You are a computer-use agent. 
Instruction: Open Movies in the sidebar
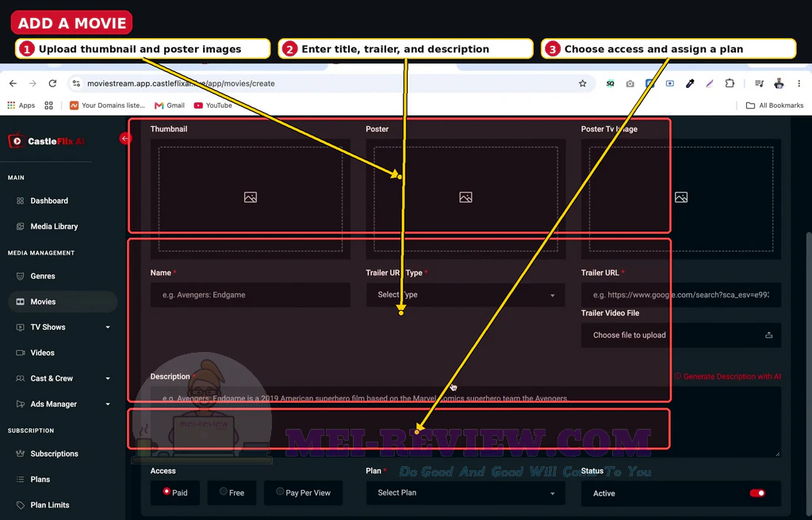coord(63,301)
